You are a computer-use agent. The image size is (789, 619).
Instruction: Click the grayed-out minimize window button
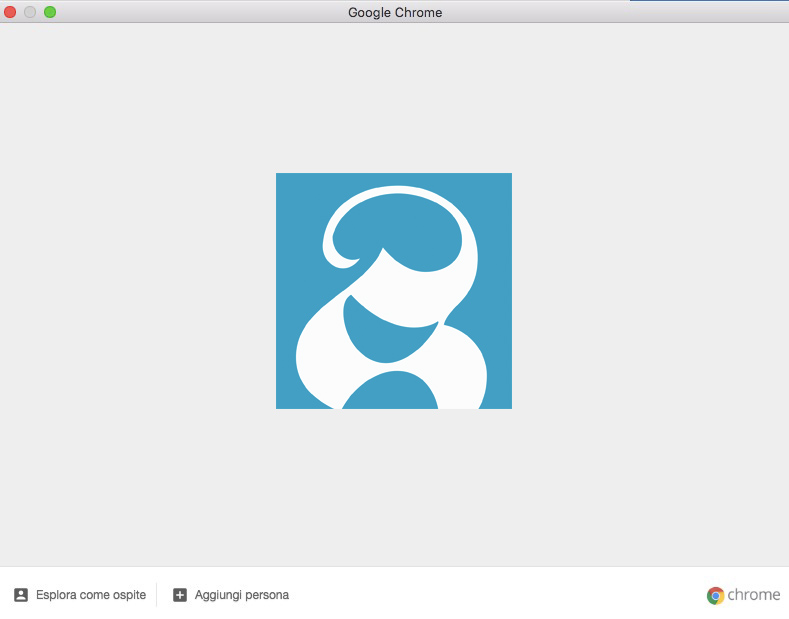click(30, 12)
